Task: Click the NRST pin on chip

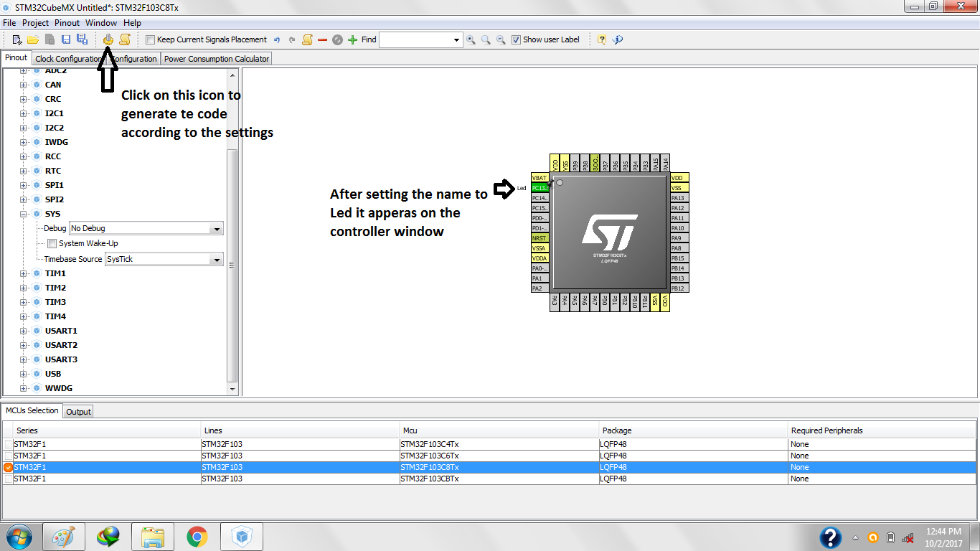Action: pyautogui.click(x=540, y=238)
